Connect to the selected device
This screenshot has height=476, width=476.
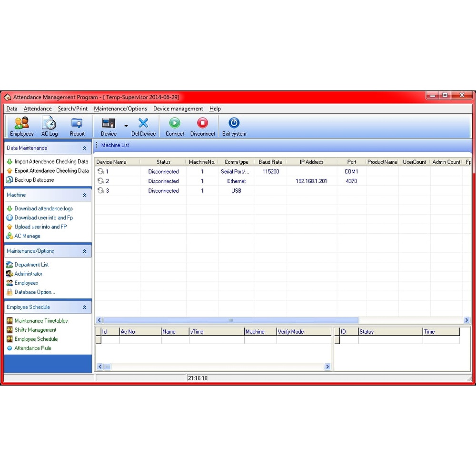174,125
